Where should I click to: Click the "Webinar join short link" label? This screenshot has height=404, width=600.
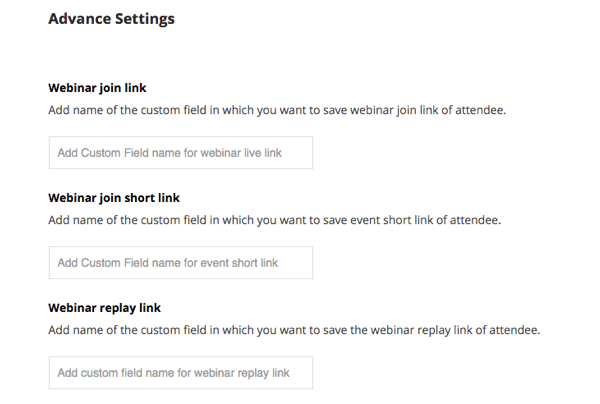coord(114,197)
